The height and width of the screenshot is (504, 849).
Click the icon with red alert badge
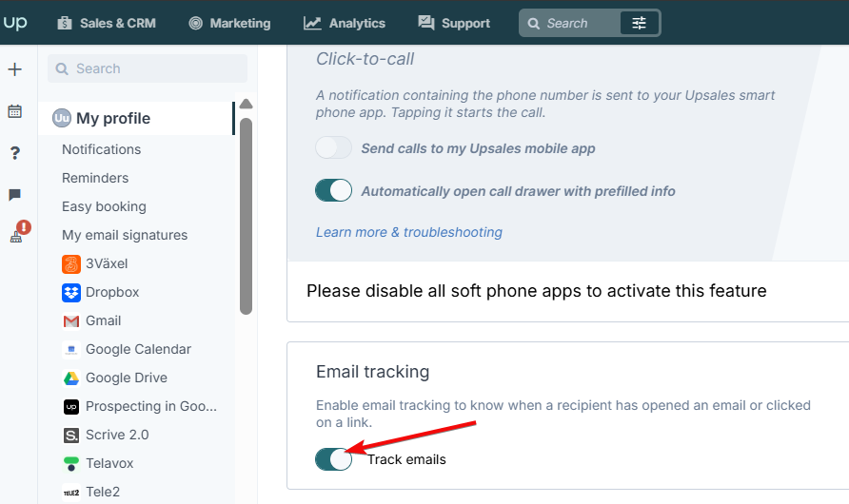[x=19, y=232]
